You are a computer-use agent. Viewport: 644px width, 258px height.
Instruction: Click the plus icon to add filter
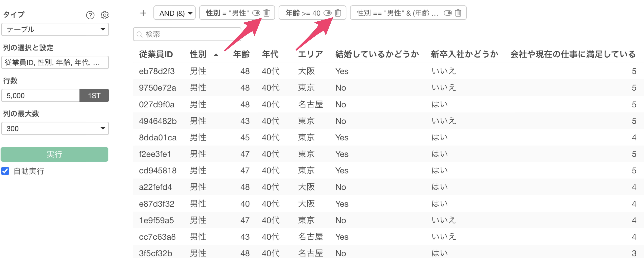point(143,13)
